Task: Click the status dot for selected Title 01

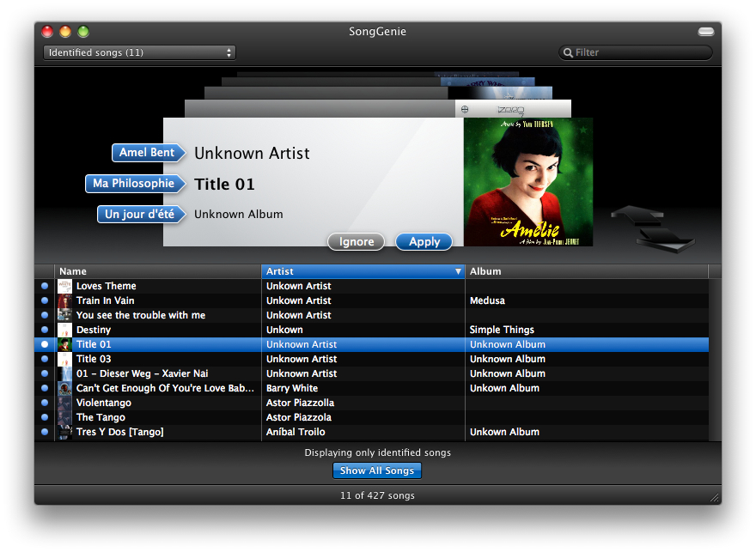Action: click(x=45, y=344)
